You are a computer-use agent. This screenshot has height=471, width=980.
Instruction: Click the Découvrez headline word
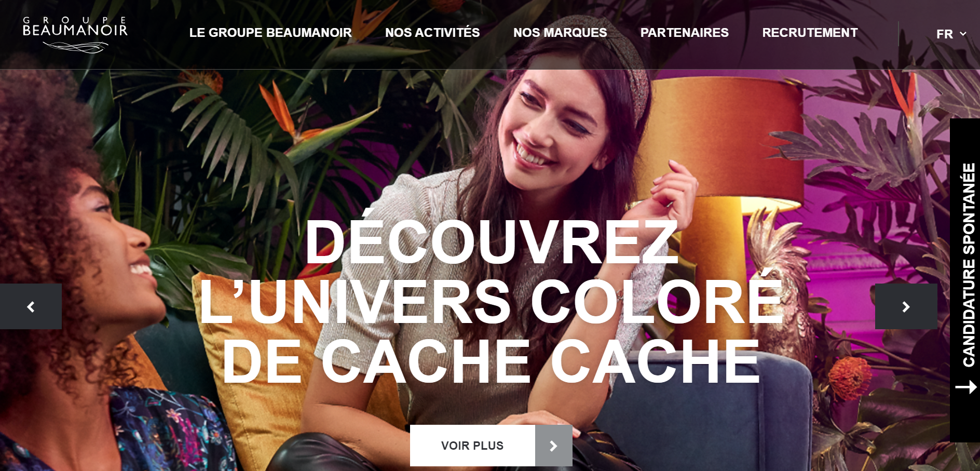[x=492, y=241]
